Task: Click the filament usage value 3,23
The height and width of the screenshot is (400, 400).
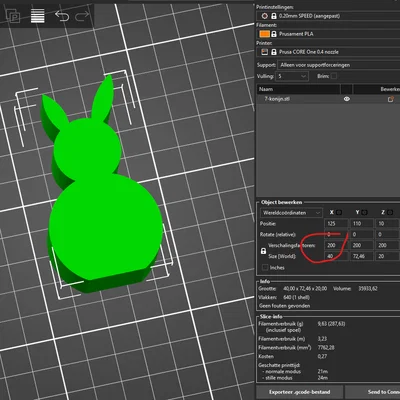Action: 322,339
